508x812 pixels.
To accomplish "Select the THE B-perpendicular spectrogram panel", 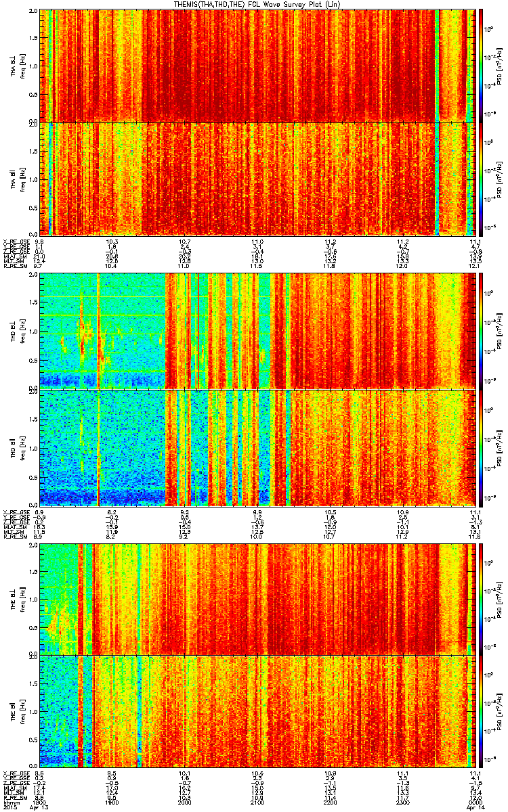I will click(x=257, y=598).
